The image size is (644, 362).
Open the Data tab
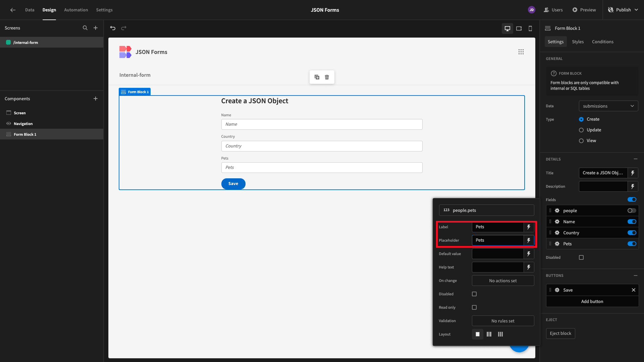[x=30, y=10]
